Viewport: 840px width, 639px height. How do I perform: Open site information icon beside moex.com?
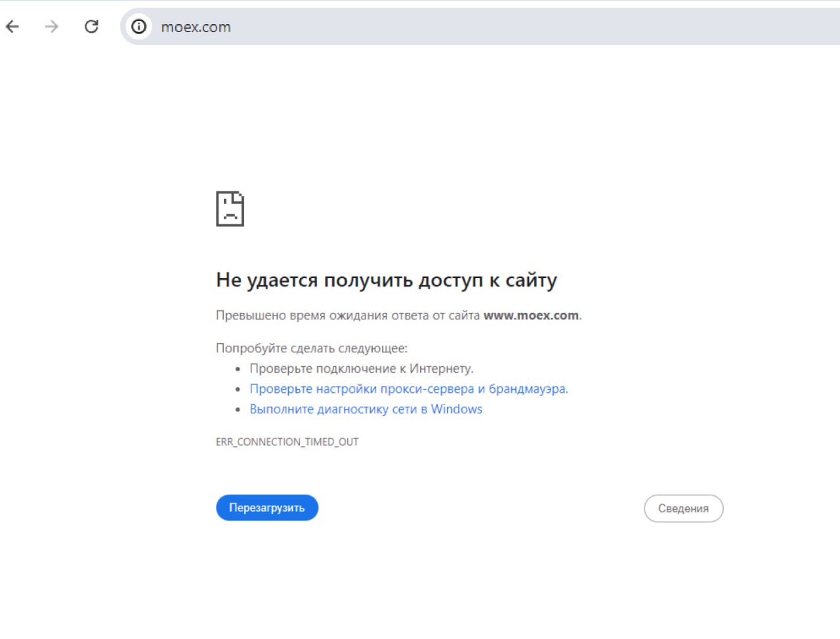coord(139,26)
